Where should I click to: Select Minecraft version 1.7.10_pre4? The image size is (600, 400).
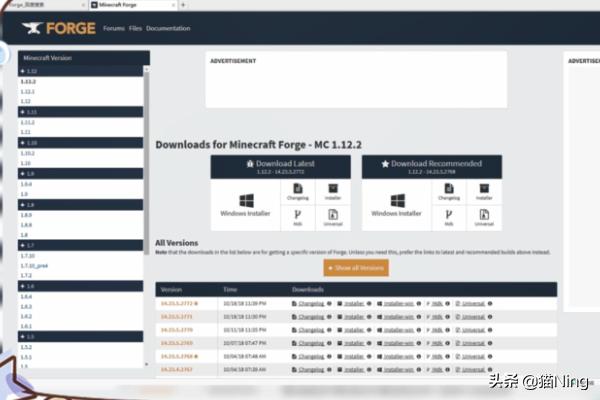[x=34, y=266]
